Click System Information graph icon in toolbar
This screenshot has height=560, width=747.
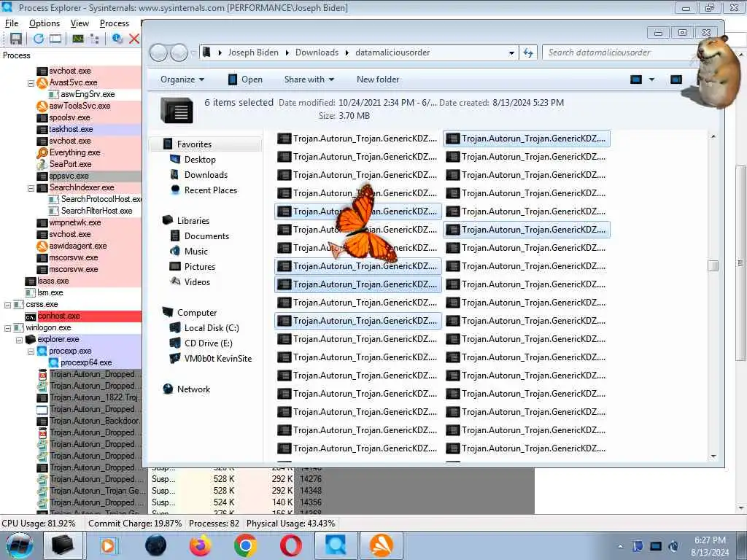pyautogui.click(x=78, y=39)
